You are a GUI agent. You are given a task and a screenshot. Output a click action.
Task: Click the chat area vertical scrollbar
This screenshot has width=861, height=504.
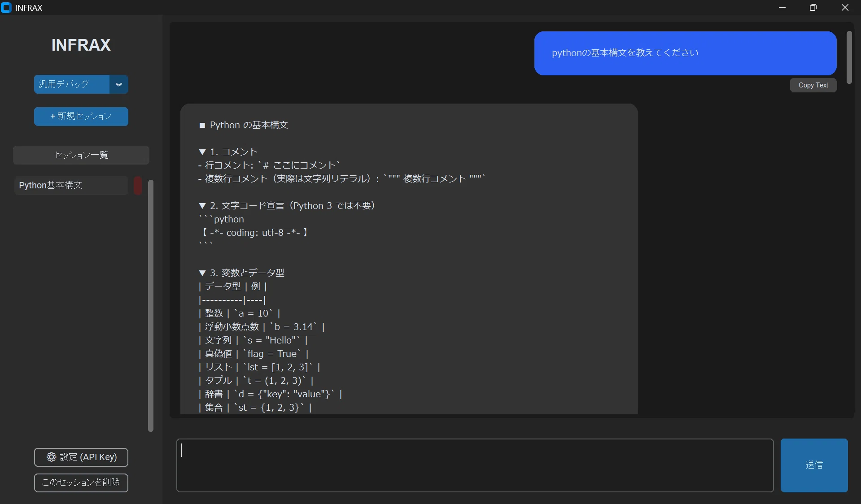tap(849, 57)
